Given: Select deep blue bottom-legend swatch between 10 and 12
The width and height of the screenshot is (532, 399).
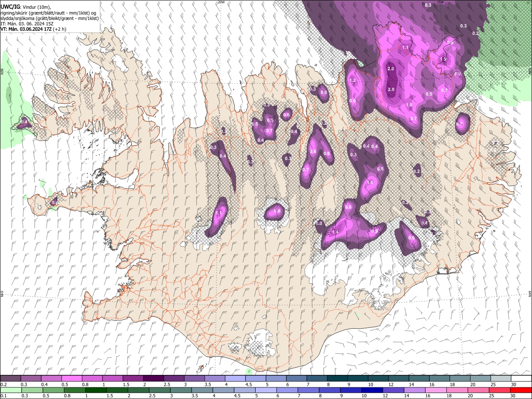Looking at the screenshot, I should tap(371, 390).
